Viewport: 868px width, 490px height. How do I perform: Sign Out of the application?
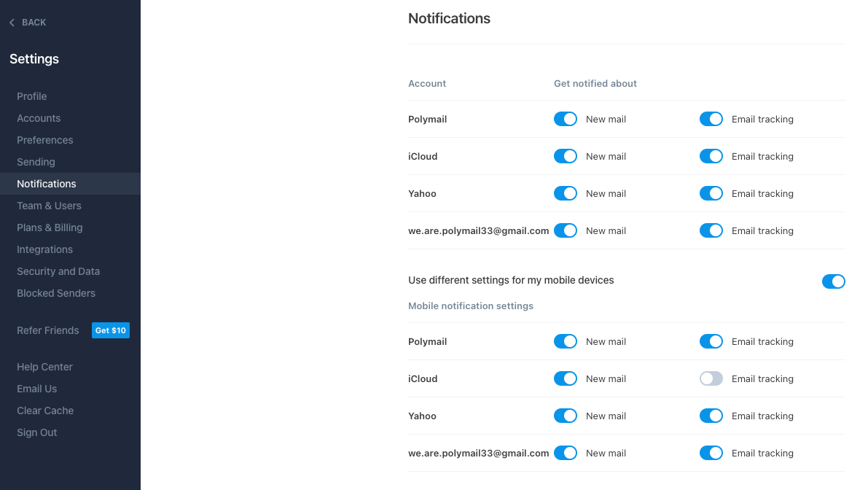[x=36, y=432]
